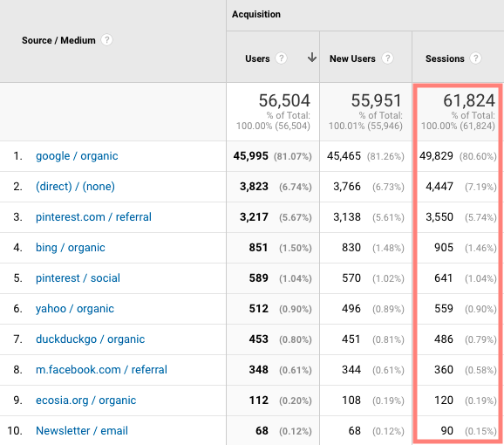Click Sessions value 90 for Newsletter
504x445 pixels.
[446, 431]
